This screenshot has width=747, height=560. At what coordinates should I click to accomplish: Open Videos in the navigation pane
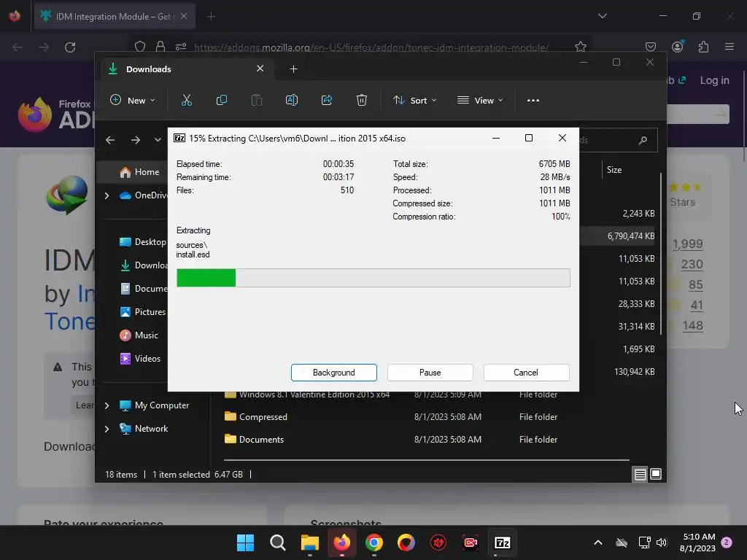(140, 359)
